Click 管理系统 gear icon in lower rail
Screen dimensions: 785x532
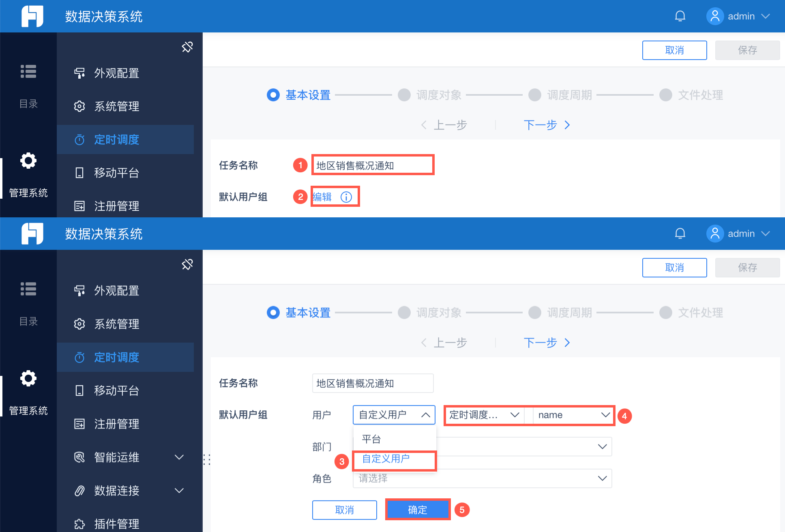tap(28, 378)
